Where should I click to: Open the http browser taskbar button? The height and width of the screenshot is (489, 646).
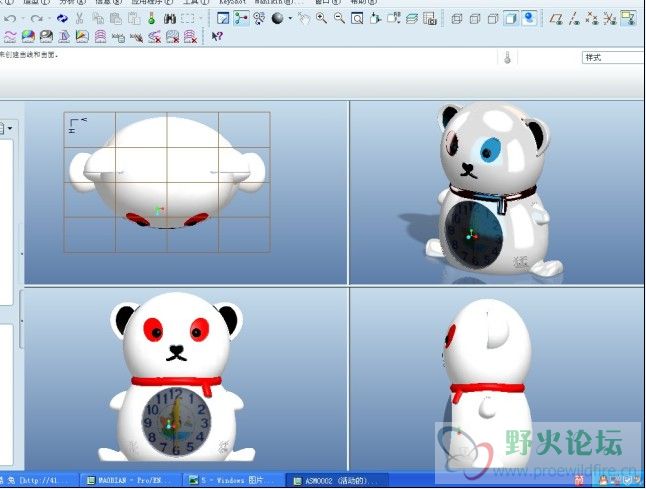click(39, 480)
